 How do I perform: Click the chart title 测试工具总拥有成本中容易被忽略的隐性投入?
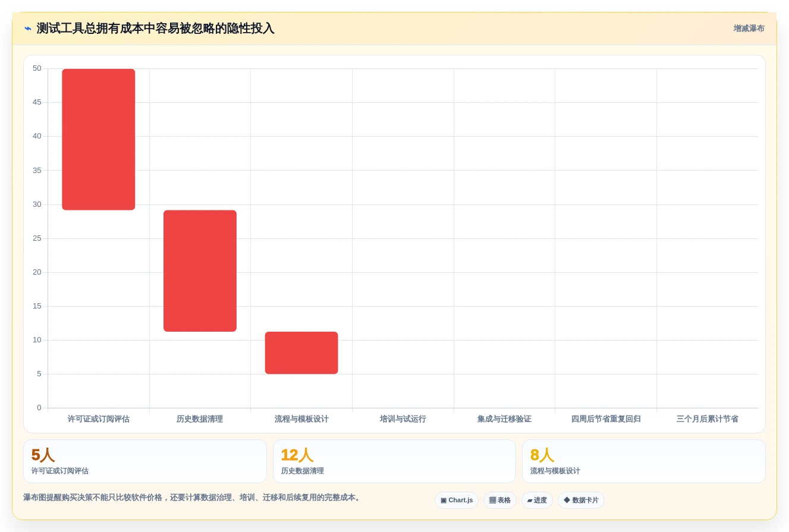(x=156, y=29)
